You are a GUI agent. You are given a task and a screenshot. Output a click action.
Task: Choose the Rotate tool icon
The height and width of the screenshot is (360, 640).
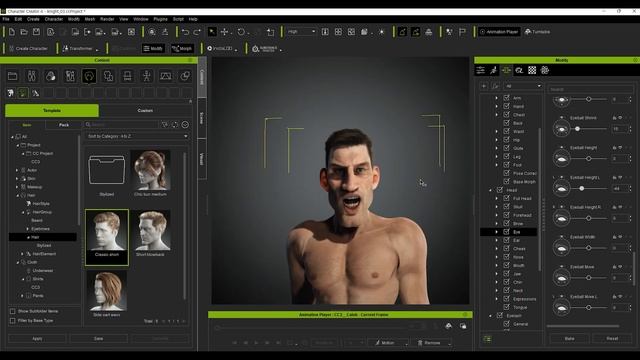pyautogui.click(x=241, y=32)
